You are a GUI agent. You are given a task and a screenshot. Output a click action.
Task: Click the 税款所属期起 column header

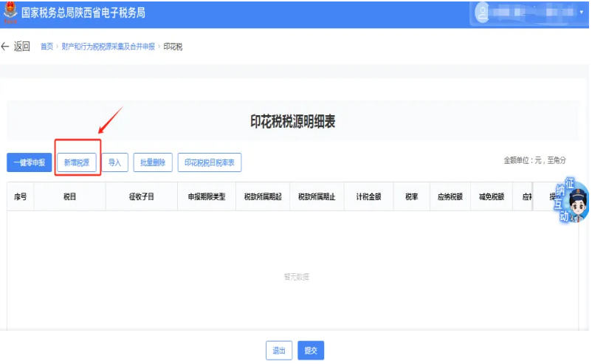coord(263,197)
